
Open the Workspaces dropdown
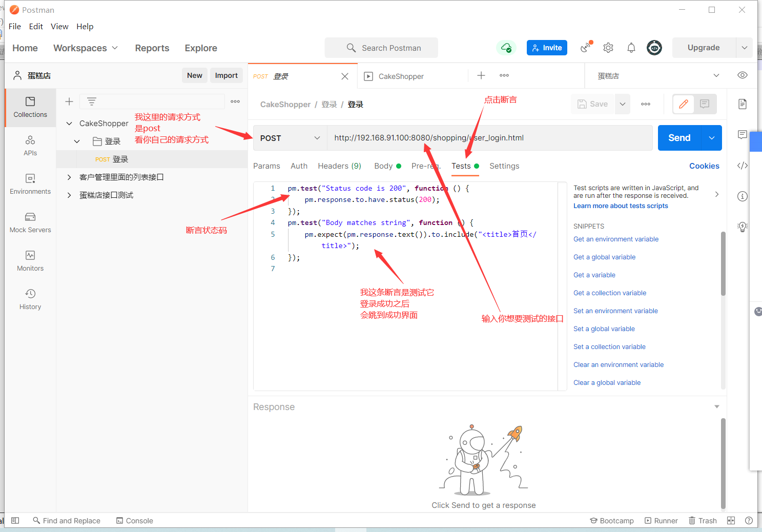(86, 48)
